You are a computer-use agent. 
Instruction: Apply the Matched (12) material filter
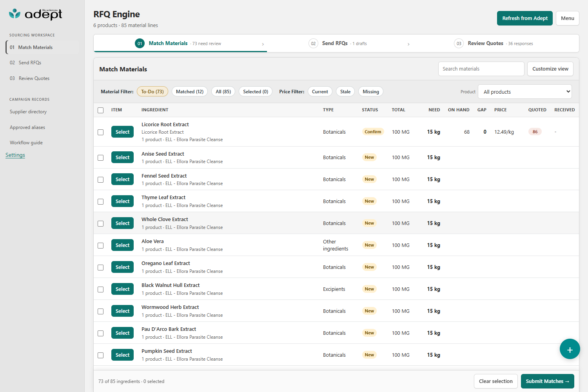click(190, 91)
